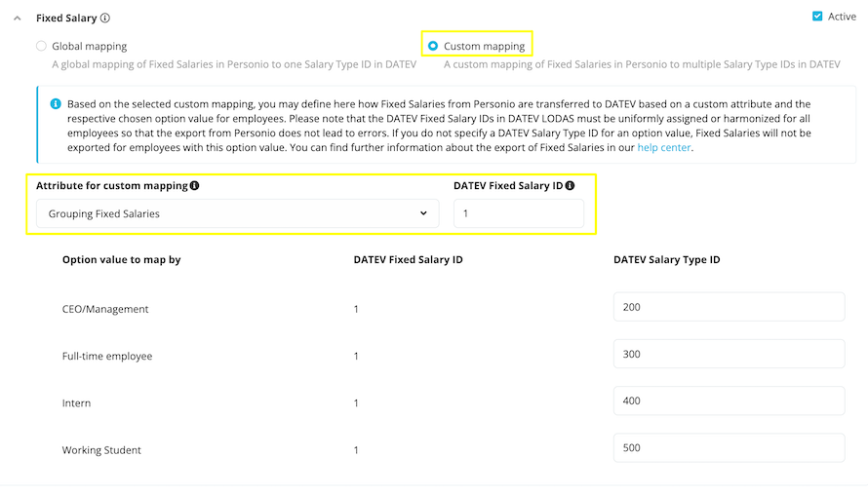Click the blue info icon in notice box

click(56, 104)
